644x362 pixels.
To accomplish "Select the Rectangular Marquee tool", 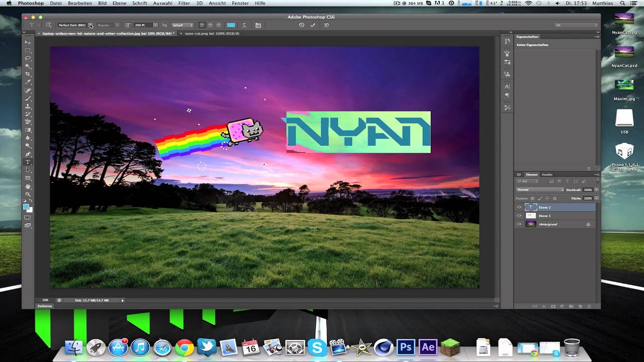I will pos(29,50).
